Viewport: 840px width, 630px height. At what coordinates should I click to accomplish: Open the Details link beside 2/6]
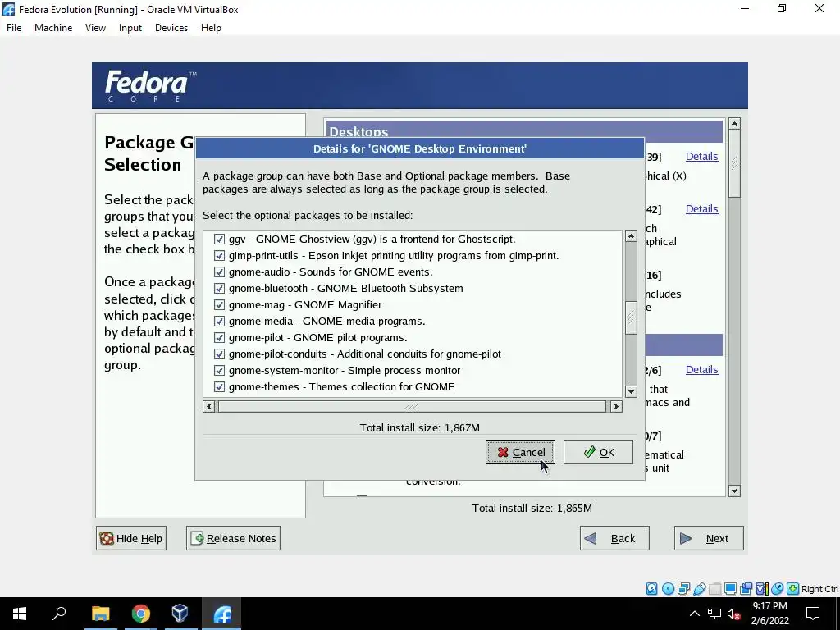tap(702, 370)
